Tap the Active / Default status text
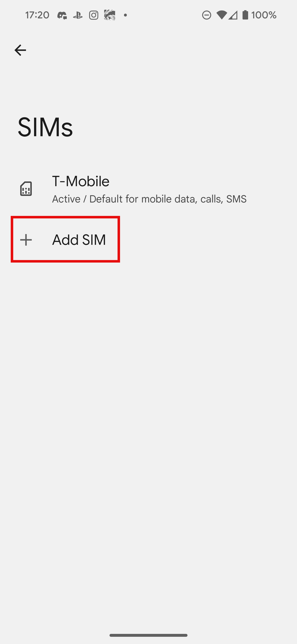The image size is (297, 644). click(x=149, y=199)
